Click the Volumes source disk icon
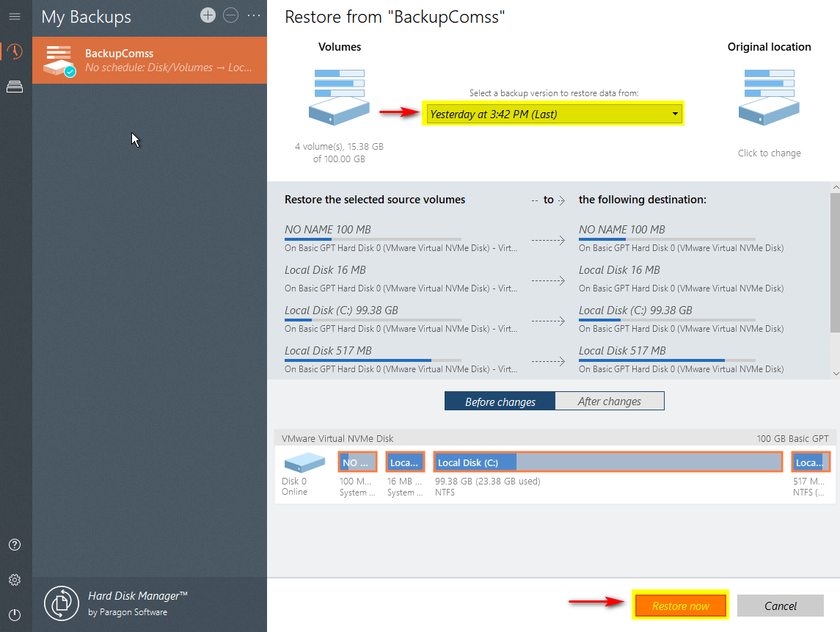Viewport: 840px width, 632px height. coord(339,97)
